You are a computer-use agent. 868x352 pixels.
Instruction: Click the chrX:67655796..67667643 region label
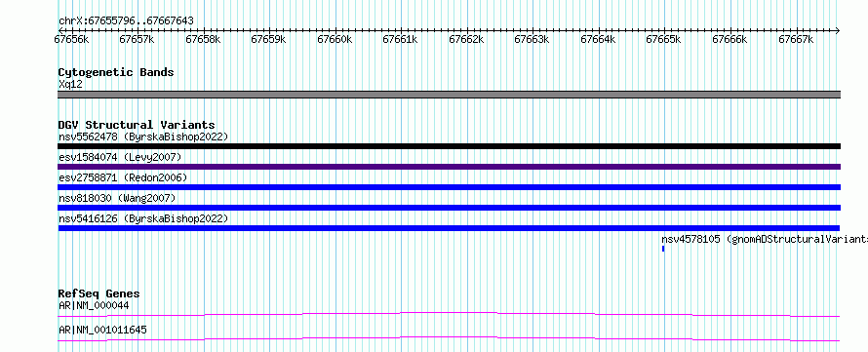pos(126,21)
